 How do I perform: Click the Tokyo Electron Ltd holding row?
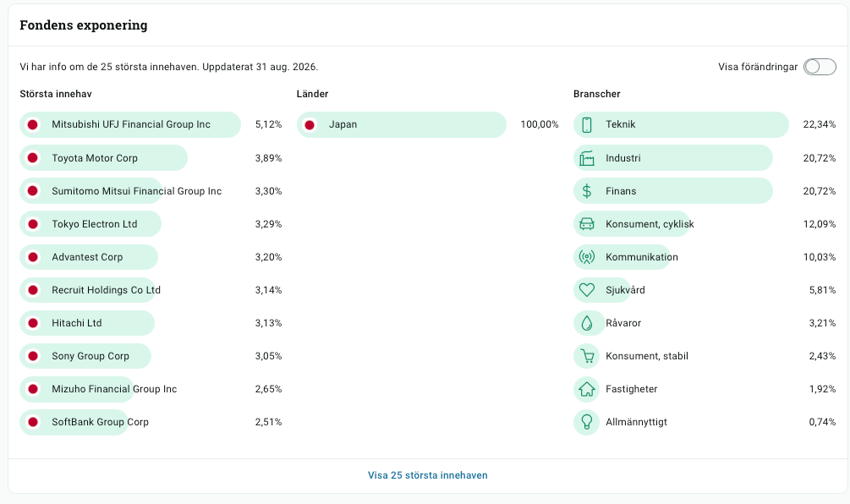click(151, 224)
